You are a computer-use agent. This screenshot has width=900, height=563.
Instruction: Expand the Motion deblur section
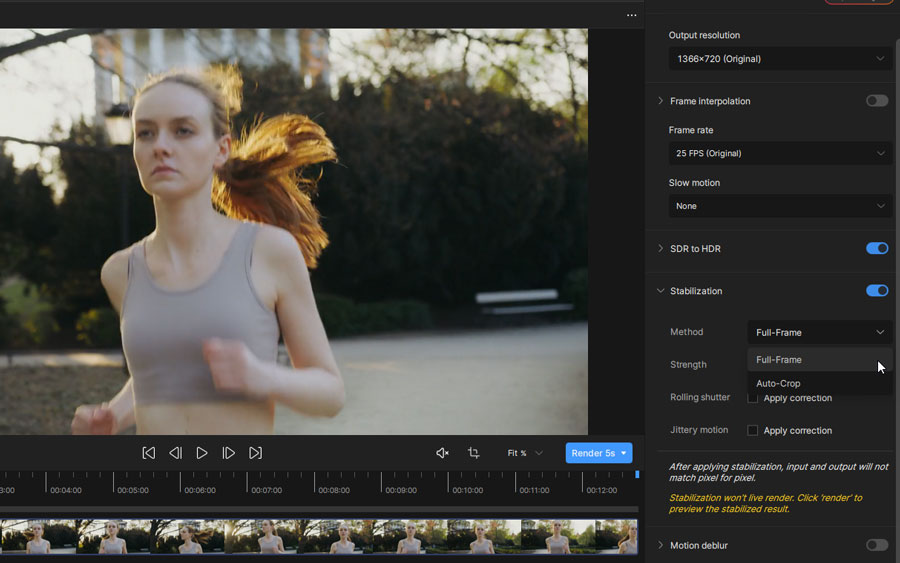pos(660,545)
